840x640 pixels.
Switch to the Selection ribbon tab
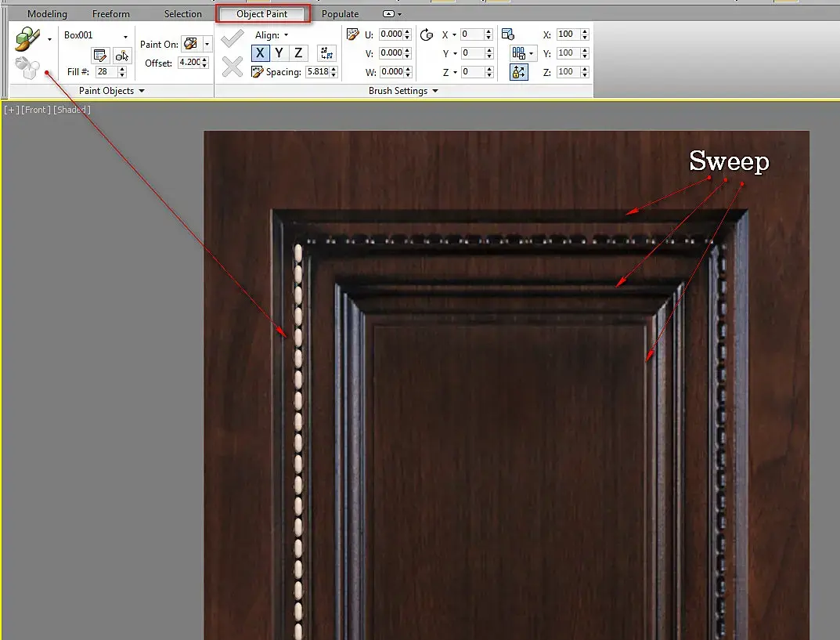point(182,14)
